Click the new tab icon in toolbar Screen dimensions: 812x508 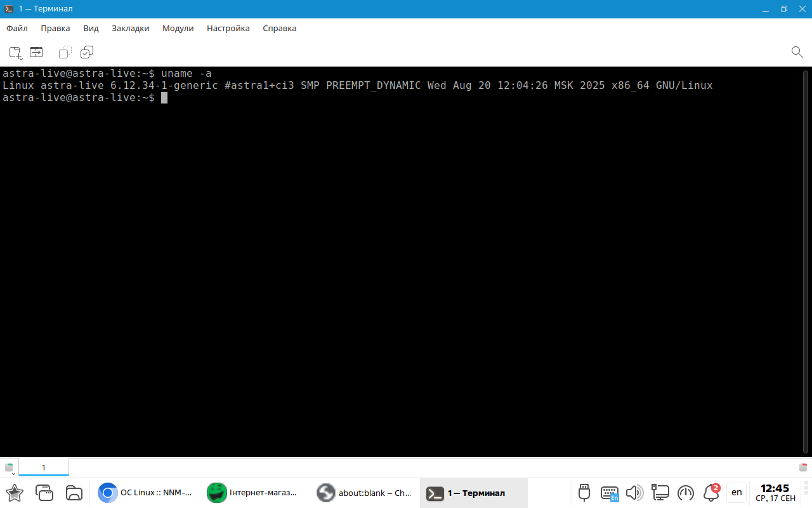point(15,52)
